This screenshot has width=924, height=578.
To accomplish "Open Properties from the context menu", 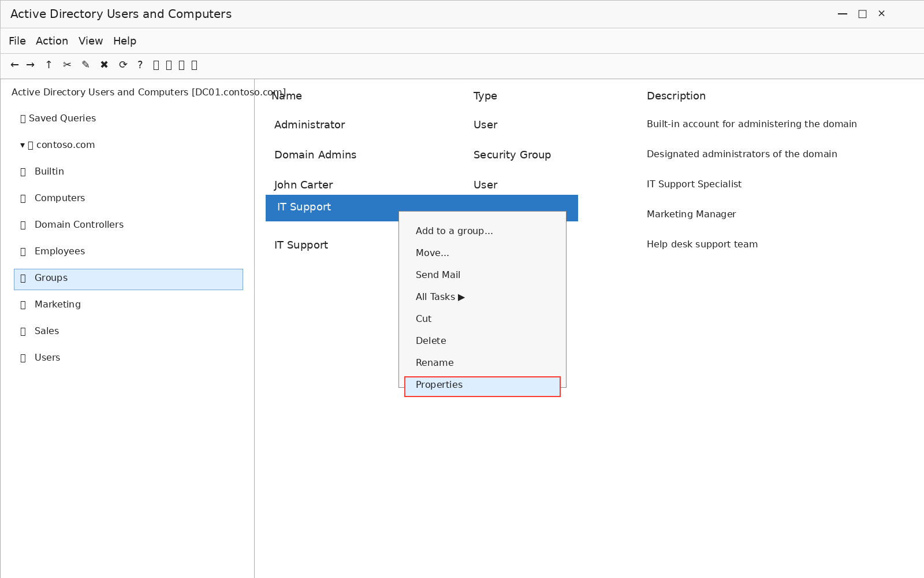I will tap(482, 387).
